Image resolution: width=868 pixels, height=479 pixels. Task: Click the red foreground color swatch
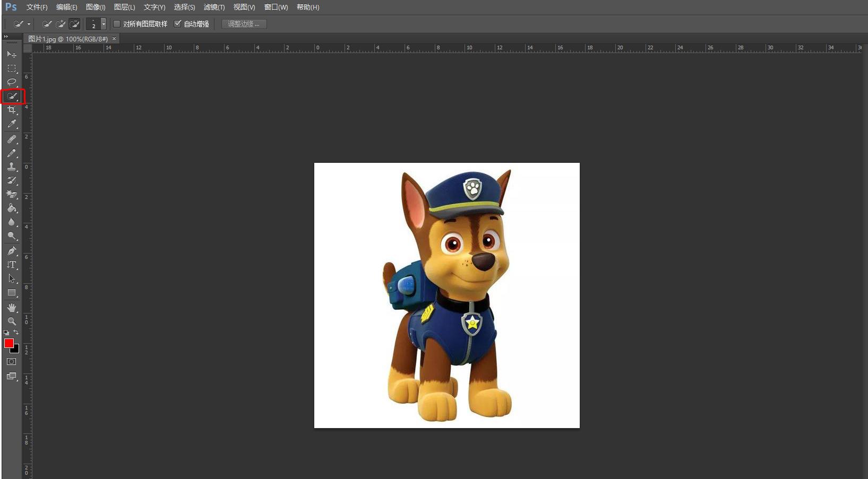click(x=9, y=343)
